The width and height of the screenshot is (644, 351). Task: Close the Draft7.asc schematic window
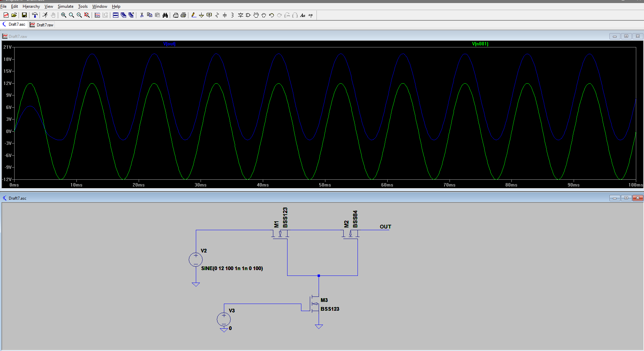coord(638,198)
